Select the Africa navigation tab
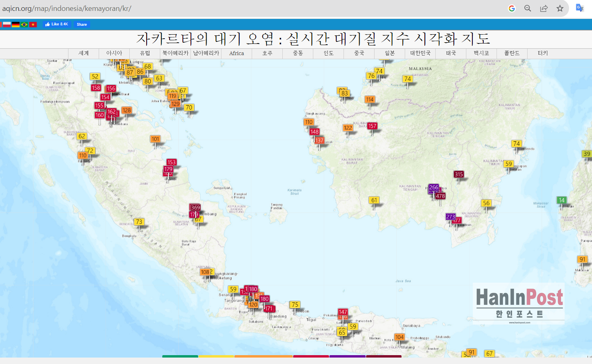Viewport: 592px width, 364px height. pos(236,53)
